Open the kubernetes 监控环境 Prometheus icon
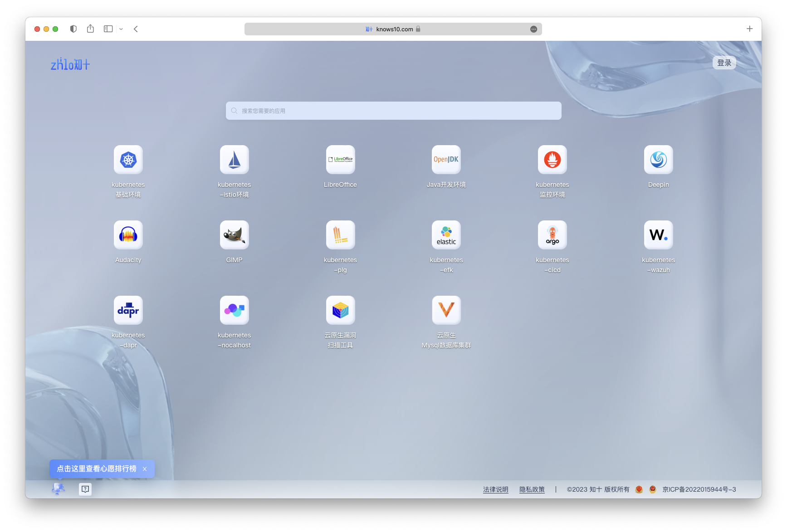The height and width of the screenshot is (532, 787). (552, 160)
